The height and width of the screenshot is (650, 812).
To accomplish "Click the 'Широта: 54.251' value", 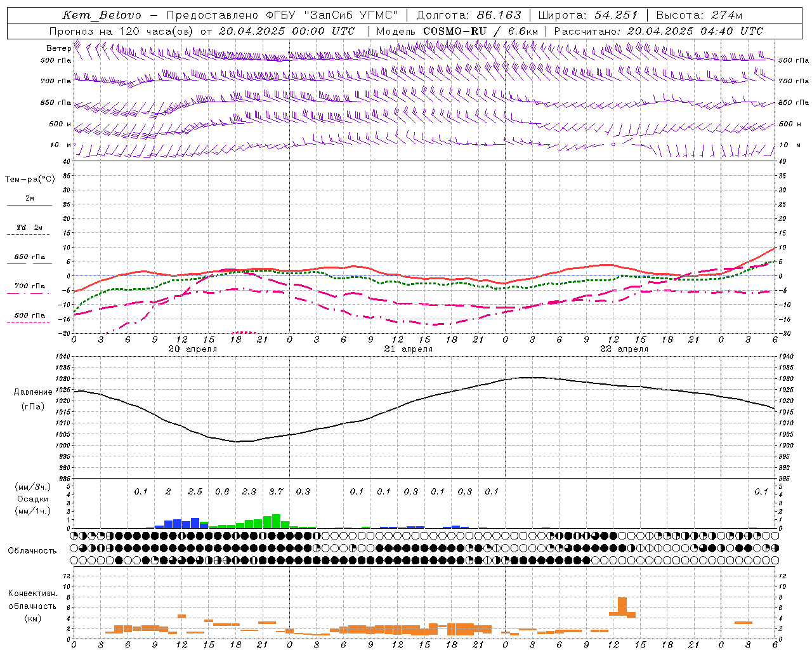I will (x=588, y=15).
